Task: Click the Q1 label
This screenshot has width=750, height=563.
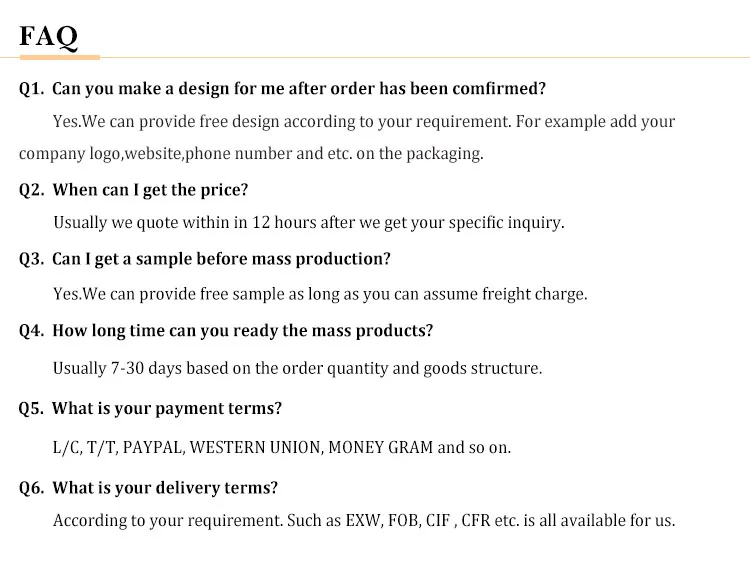Action: [32, 89]
